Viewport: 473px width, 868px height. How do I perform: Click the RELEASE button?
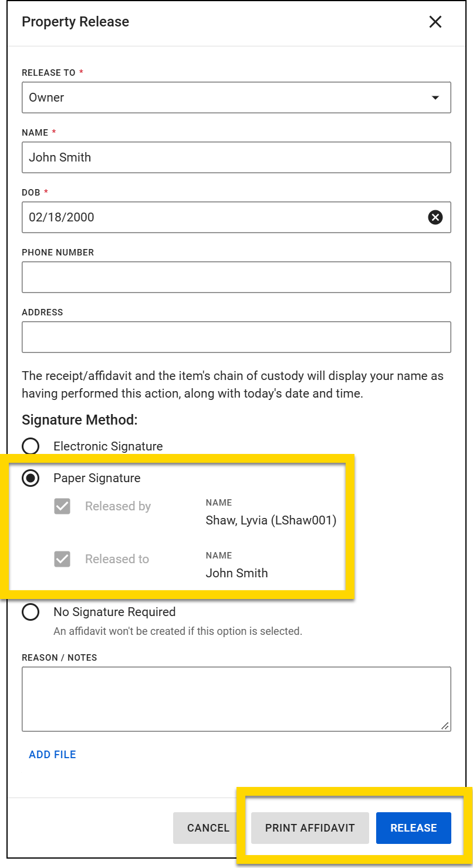413,827
